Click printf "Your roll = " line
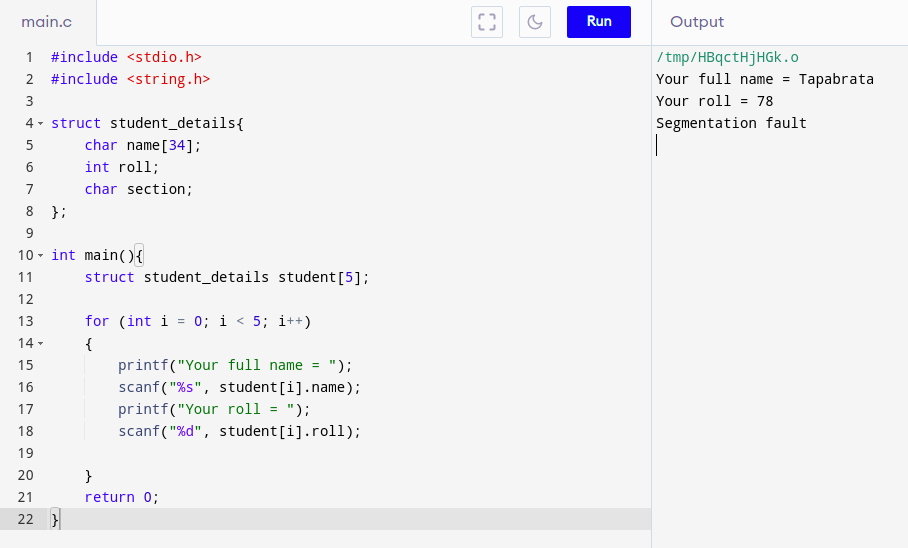 coord(214,410)
